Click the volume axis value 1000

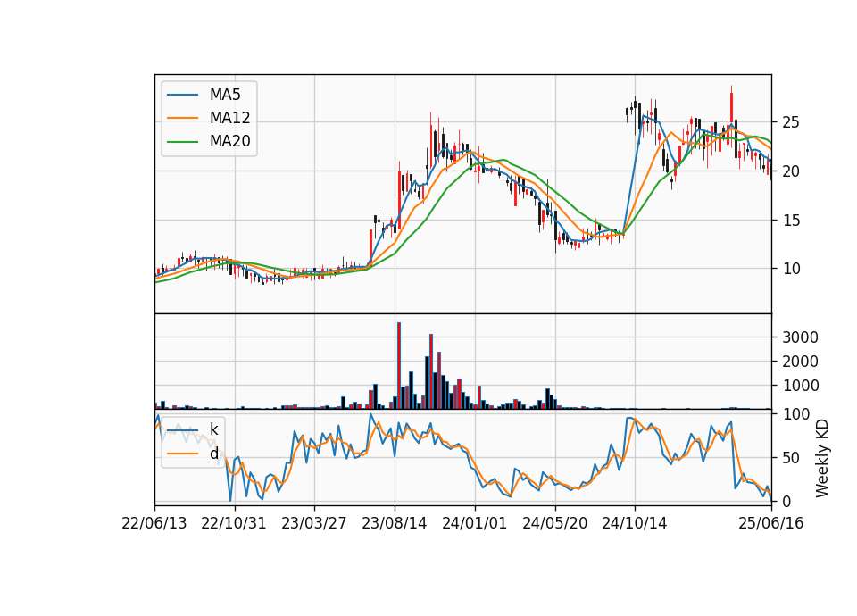pos(800,386)
